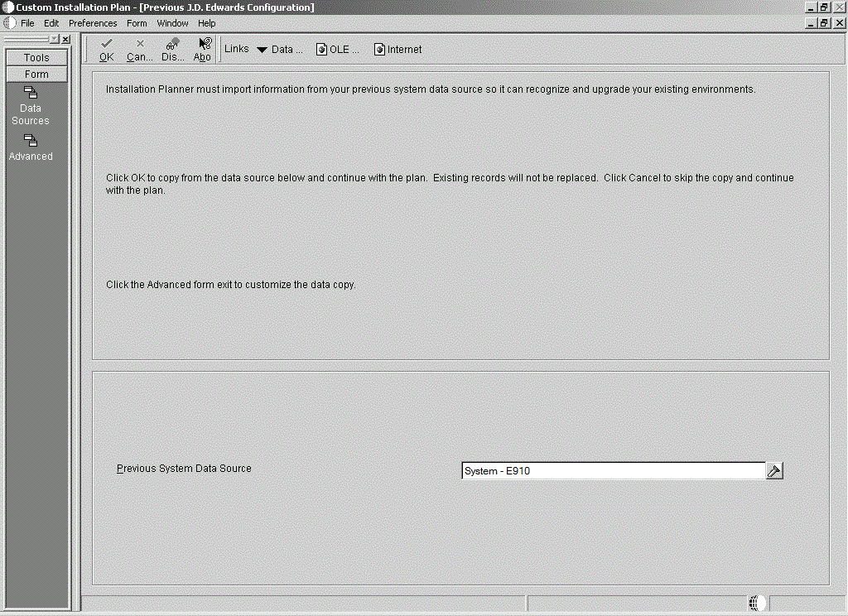848x616 pixels.
Task: Open the Advanced form exit
Action: coord(31,147)
